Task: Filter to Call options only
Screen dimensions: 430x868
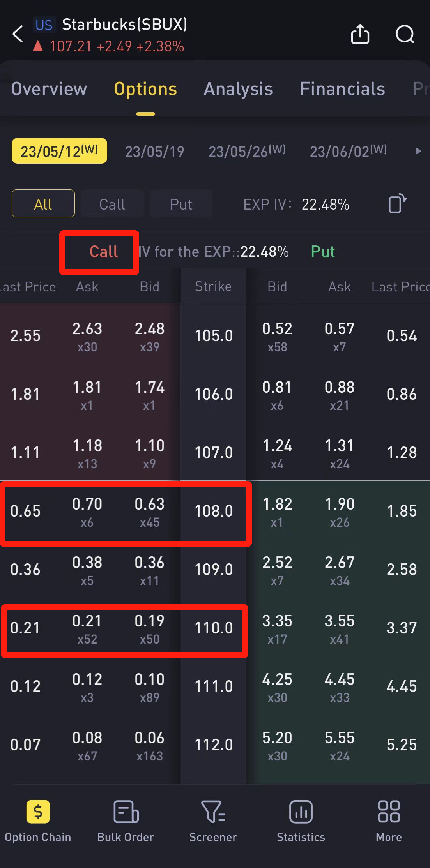Action: pos(112,204)
